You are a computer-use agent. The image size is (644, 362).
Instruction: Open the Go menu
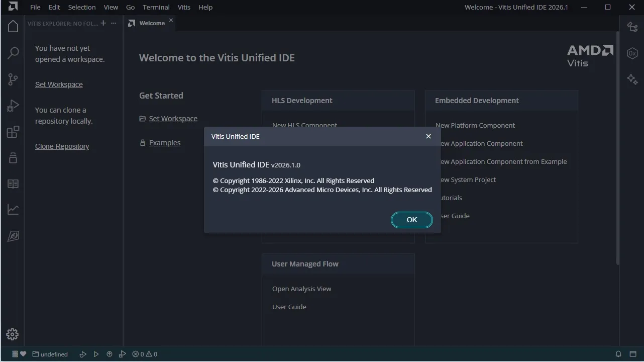pyautogui.click(x=131, y=7)
